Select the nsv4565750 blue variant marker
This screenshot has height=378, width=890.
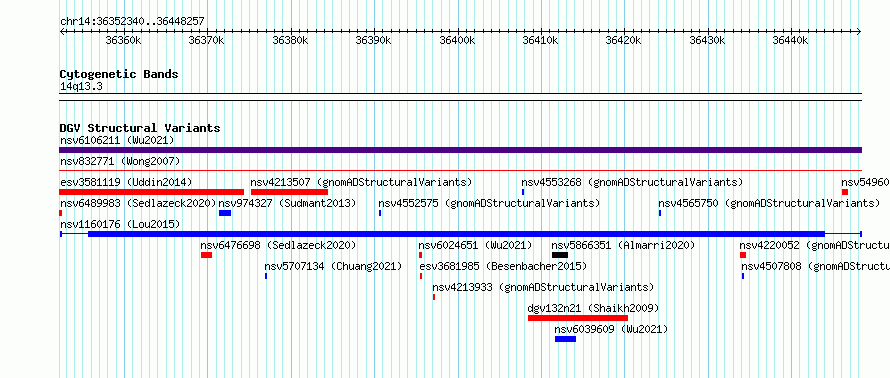660,213
